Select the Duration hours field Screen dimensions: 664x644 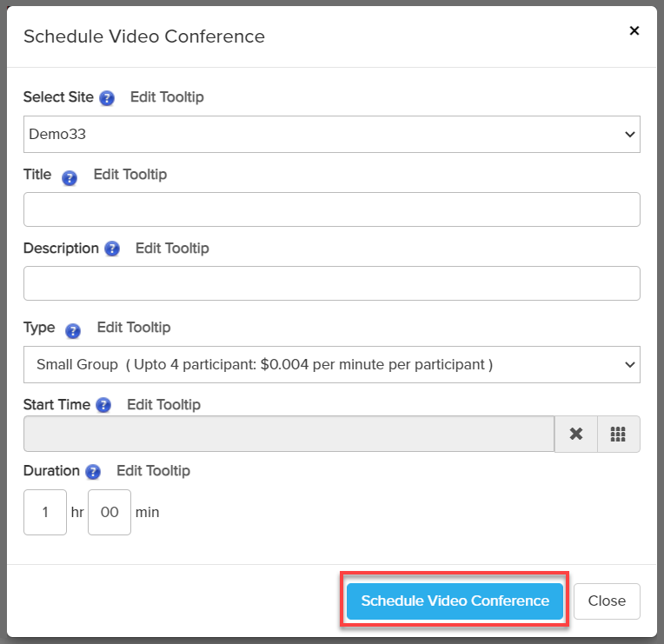click(45, 512)
